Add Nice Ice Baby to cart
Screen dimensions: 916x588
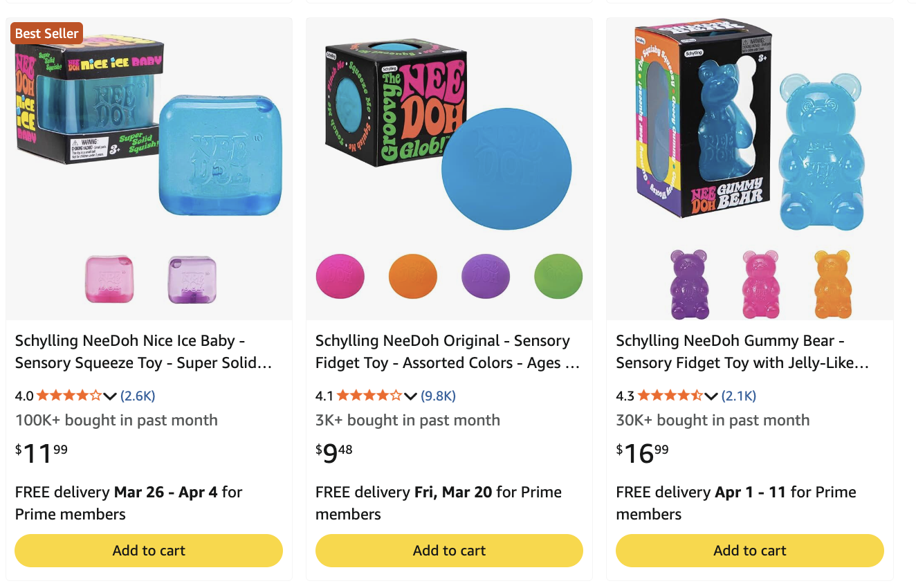coord(149,551)
